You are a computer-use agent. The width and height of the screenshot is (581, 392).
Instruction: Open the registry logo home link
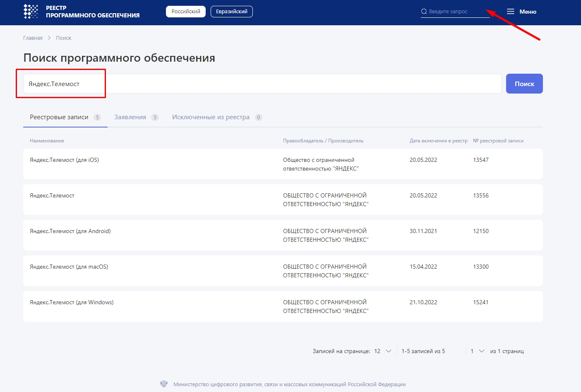[x=31, y=12]
